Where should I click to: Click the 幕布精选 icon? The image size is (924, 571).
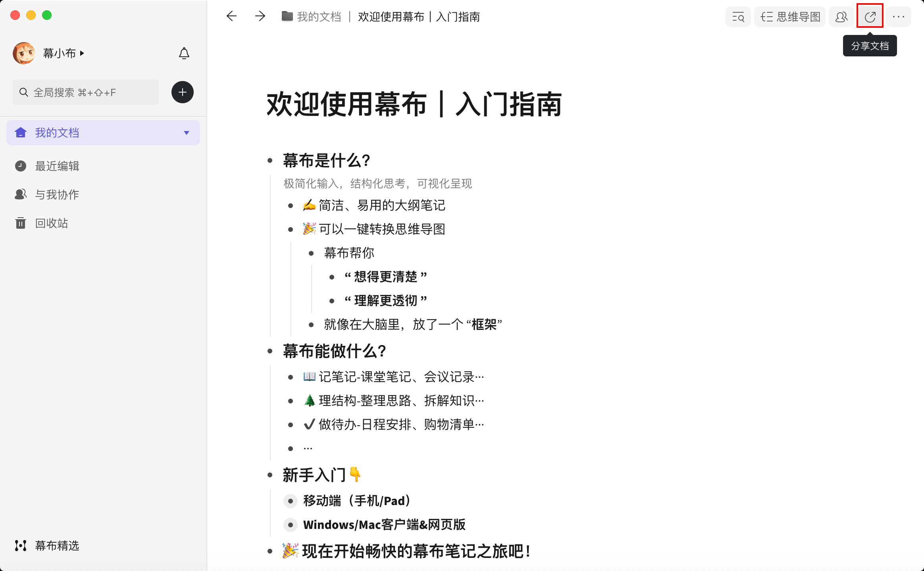[21, 546]
